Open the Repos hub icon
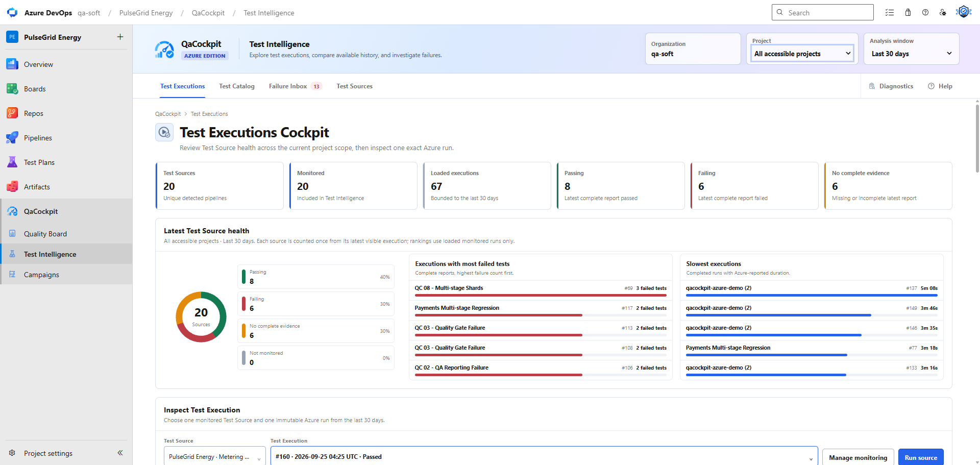Screen dimensions: 980x465 12,113
